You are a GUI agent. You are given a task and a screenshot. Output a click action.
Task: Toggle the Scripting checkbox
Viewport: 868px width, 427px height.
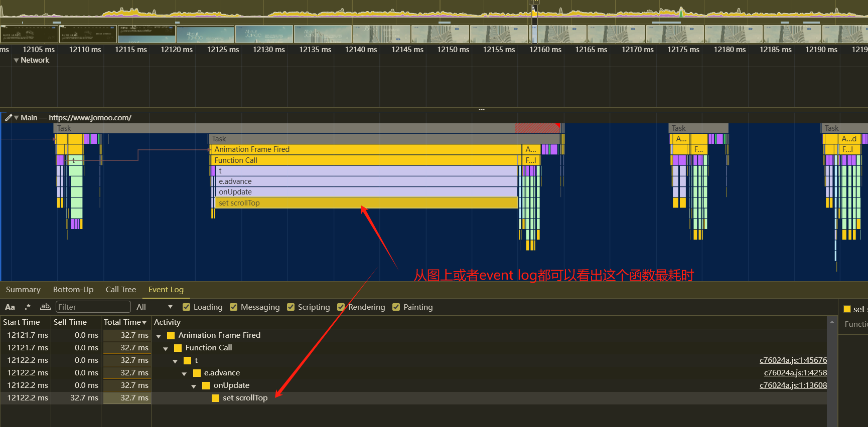291,307
